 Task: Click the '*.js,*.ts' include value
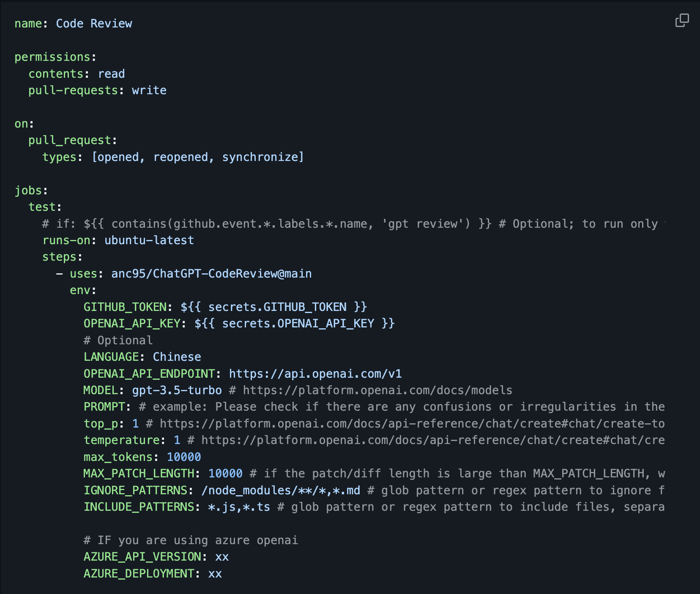[239, 507]
